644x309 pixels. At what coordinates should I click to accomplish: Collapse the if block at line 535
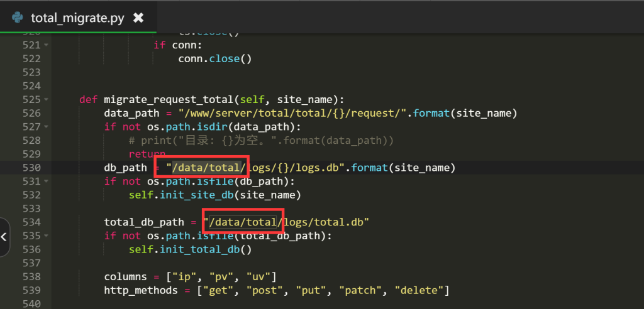click(47, 236)
